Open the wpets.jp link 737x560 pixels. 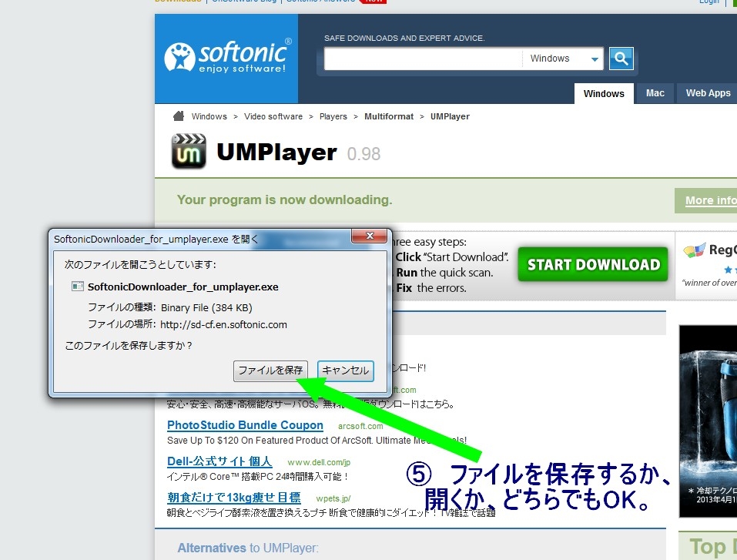click(333, 498)
